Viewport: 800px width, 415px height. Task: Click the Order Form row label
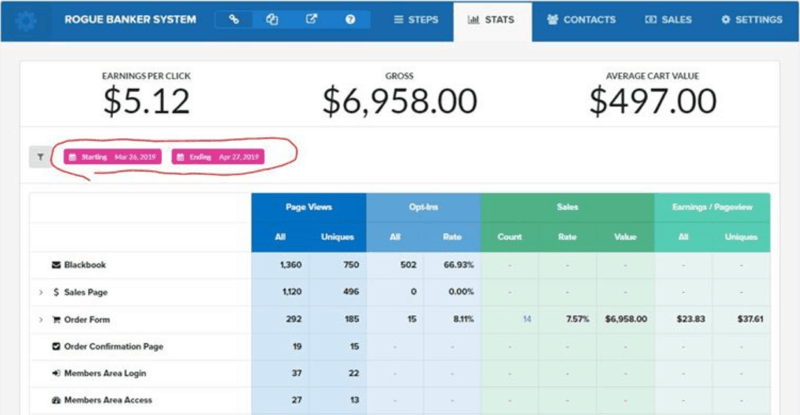[x=87, y=320]
